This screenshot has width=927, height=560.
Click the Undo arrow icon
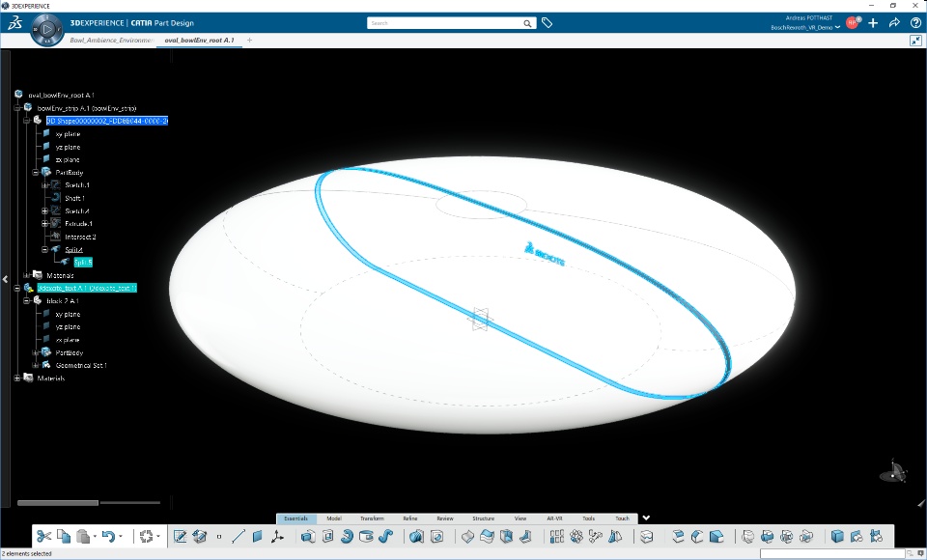(108, 537)
